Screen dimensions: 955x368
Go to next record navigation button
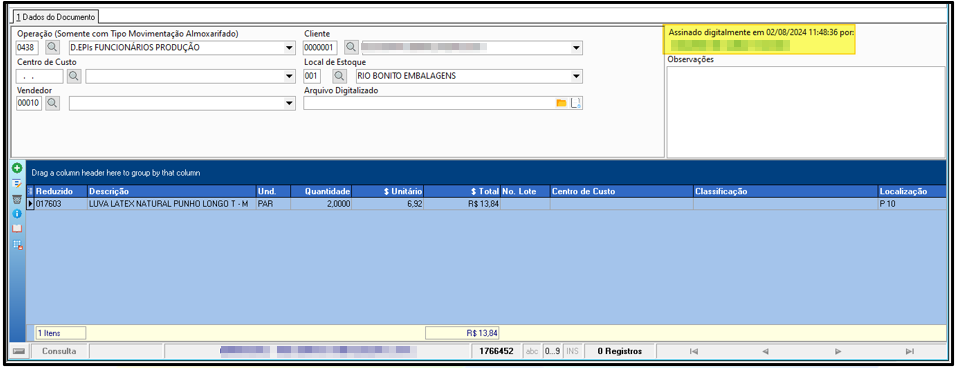tap(838, 352)
